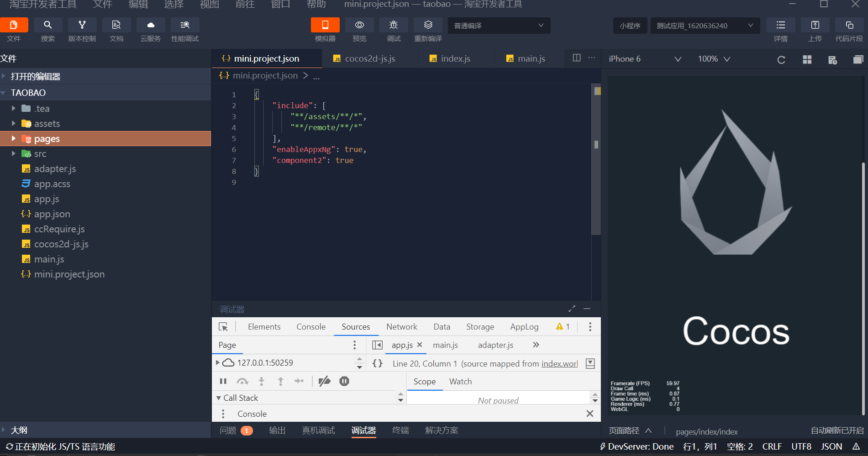Click the devtools warning count badge
Viewport: 868px width, 456px height.
pyautogui.click(x=563, y=327)
